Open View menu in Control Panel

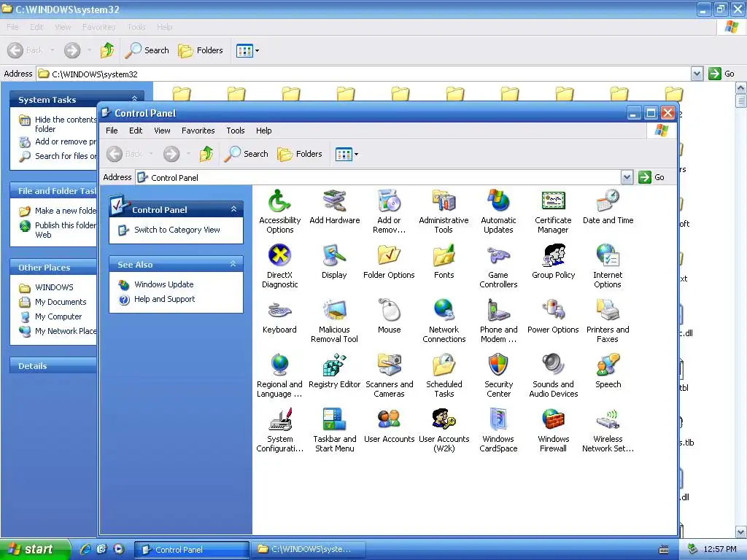coord(162,131)
